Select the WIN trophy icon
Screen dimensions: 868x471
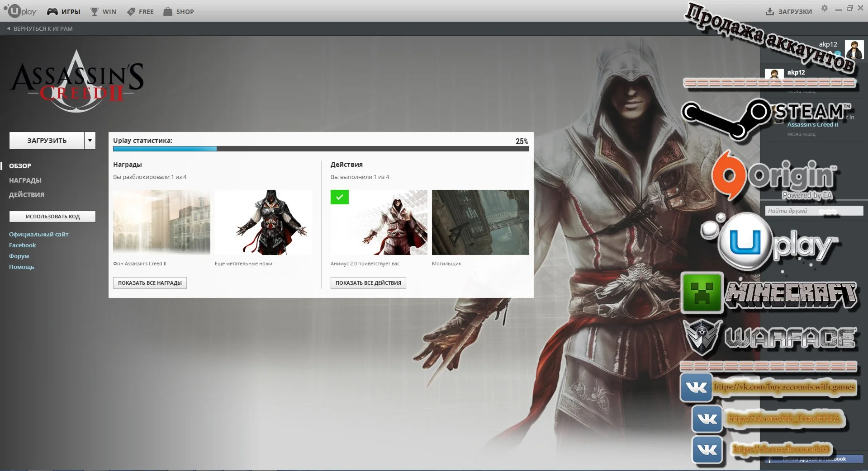coord(95,11)
